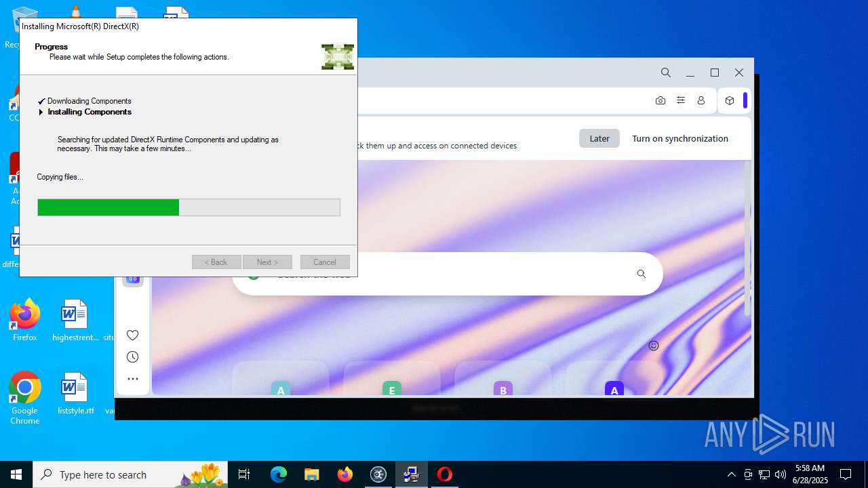Click the disabled Back button in the DirectX setup dialog

[x=216, y=262]
